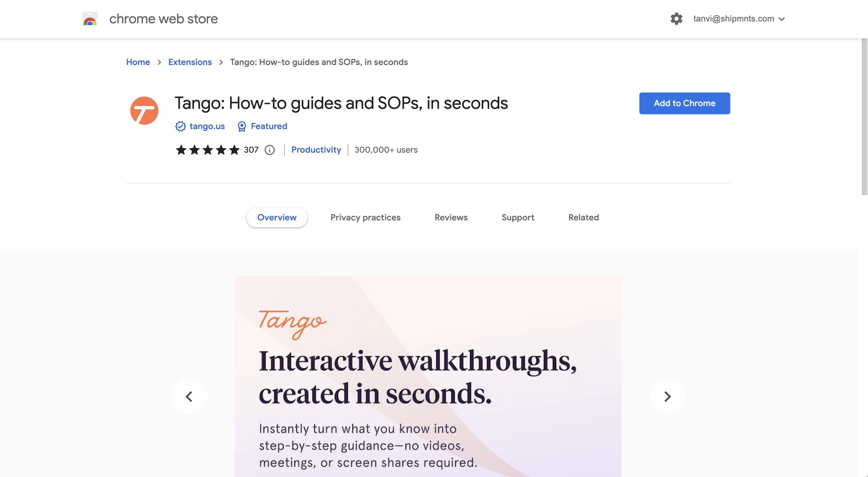The image size is (868, 477).
Task: Click the orange Tango extension icon
Action: (144, 111)
